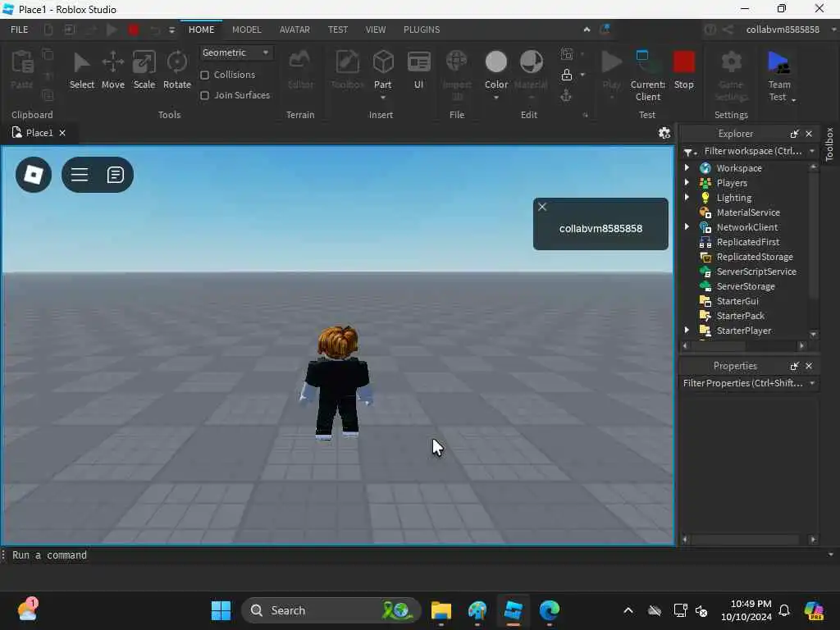Expand the Lighting node
The height and width of the screenshot is (630, 840).
[x=687, y=197]
